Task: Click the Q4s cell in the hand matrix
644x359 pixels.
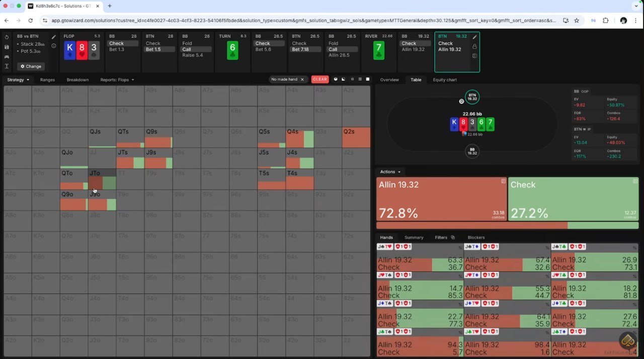Action: (x=300, y=137)
